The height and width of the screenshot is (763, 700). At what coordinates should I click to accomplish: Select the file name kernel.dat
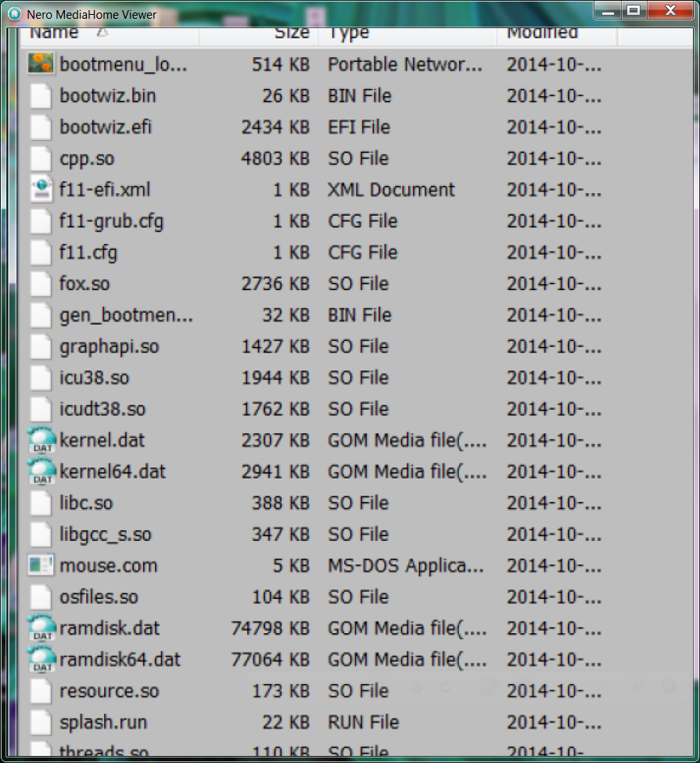[102, 440]
